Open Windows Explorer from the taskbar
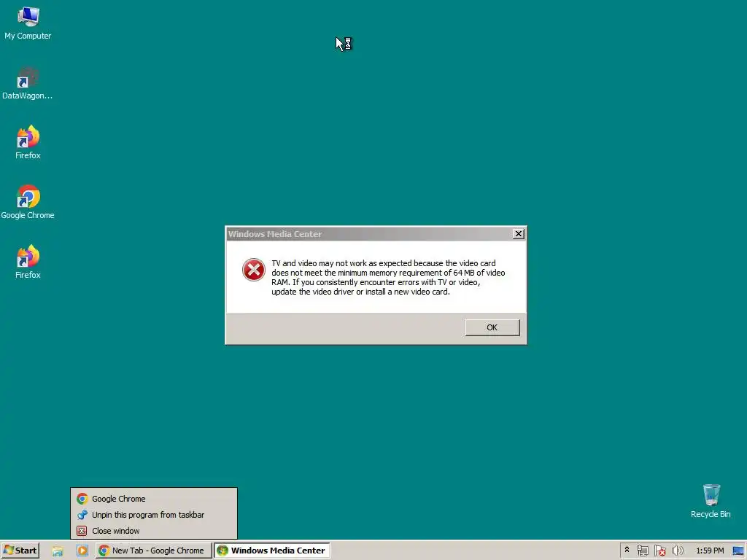Screen dimensions: 747x560 click(58, 551)
